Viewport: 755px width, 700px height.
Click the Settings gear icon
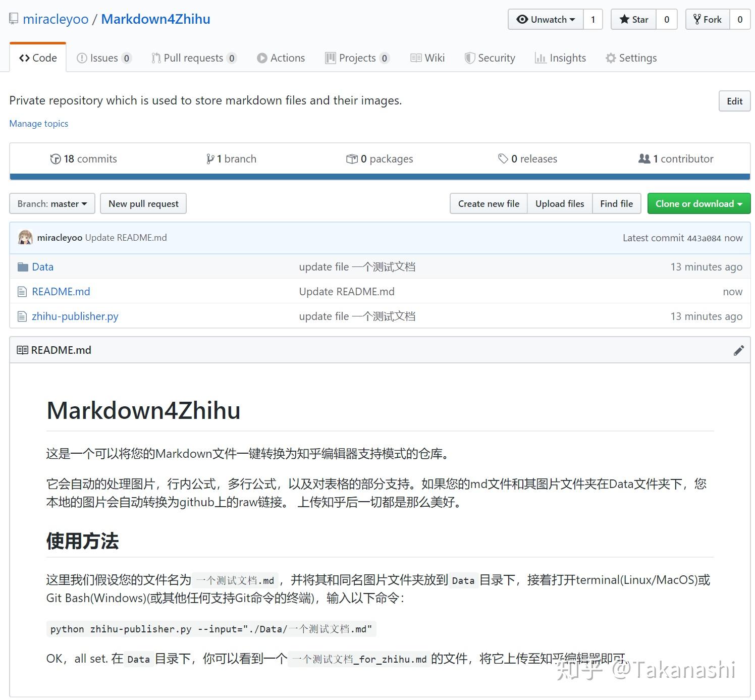tap(611, 58)
